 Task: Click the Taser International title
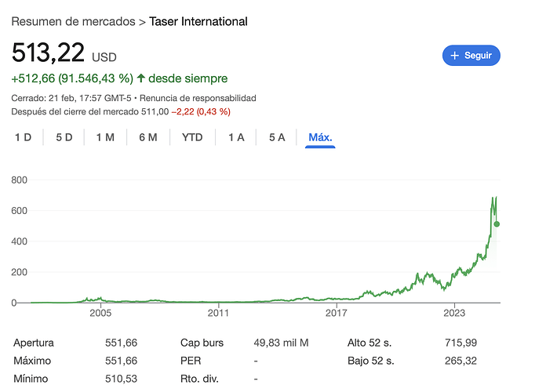click(198, 21)
